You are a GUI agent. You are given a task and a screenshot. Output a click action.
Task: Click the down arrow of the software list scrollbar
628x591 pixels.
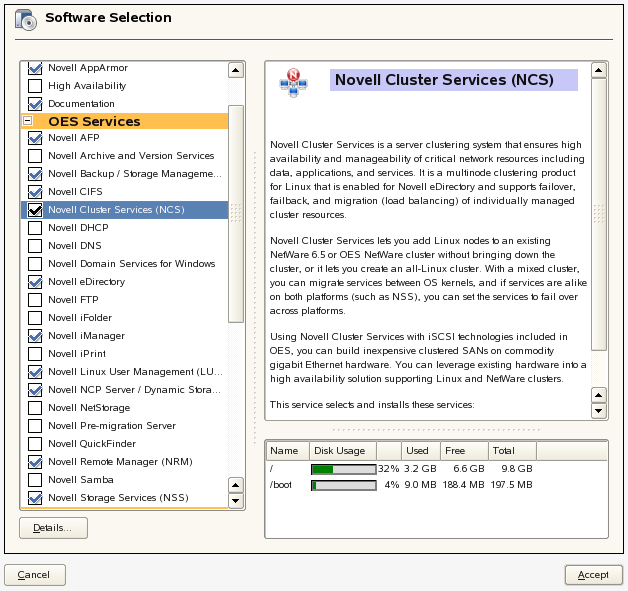[236, 501]
